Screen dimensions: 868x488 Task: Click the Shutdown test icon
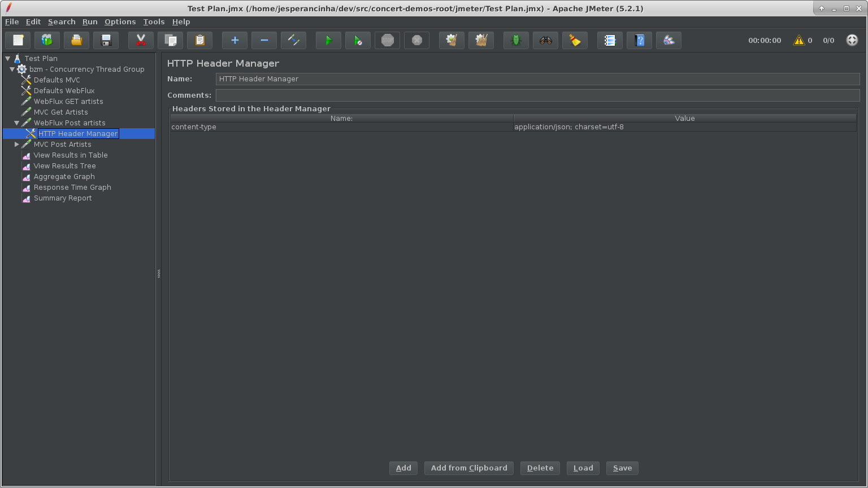(417, 40)
